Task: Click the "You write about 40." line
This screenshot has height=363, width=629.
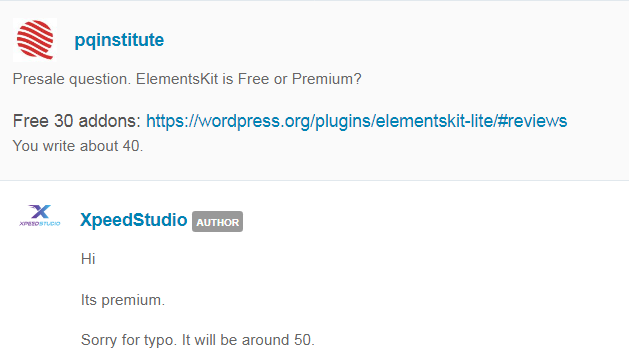Action: point(78,146)
